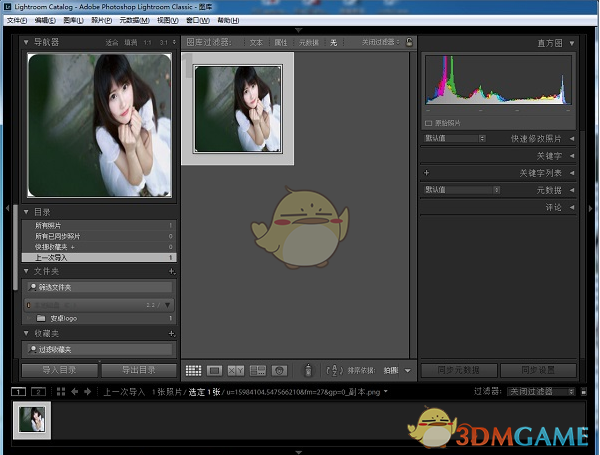Toggle secondary display button 2
Screen dimensions: 600x455
pos(39,391)
